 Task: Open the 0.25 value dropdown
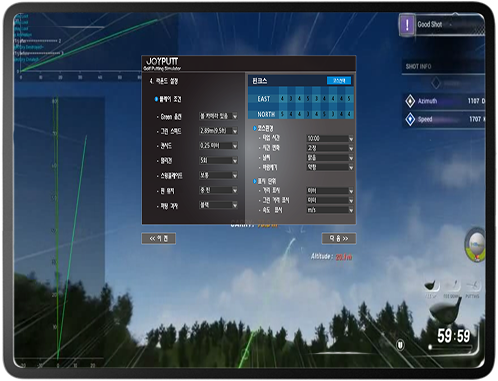click(x=218, y=146)
